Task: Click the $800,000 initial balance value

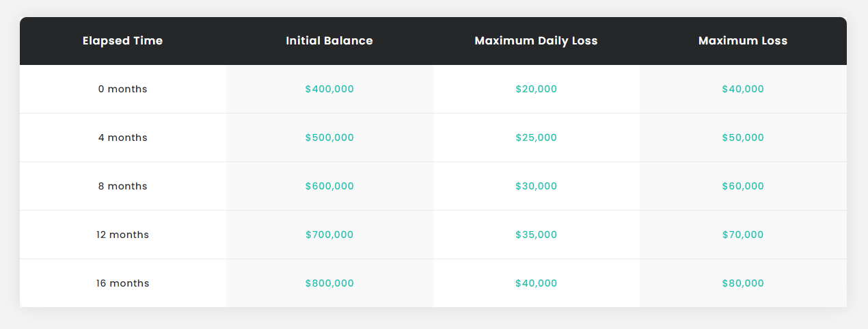Action: [329, 283]
